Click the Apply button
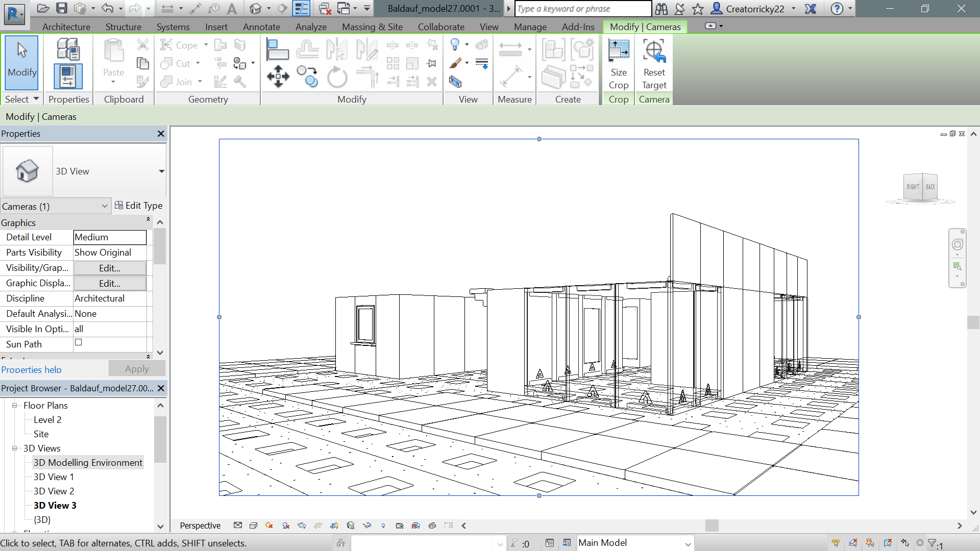The width and height of the screenshot is (980, 551). point(137,368)
